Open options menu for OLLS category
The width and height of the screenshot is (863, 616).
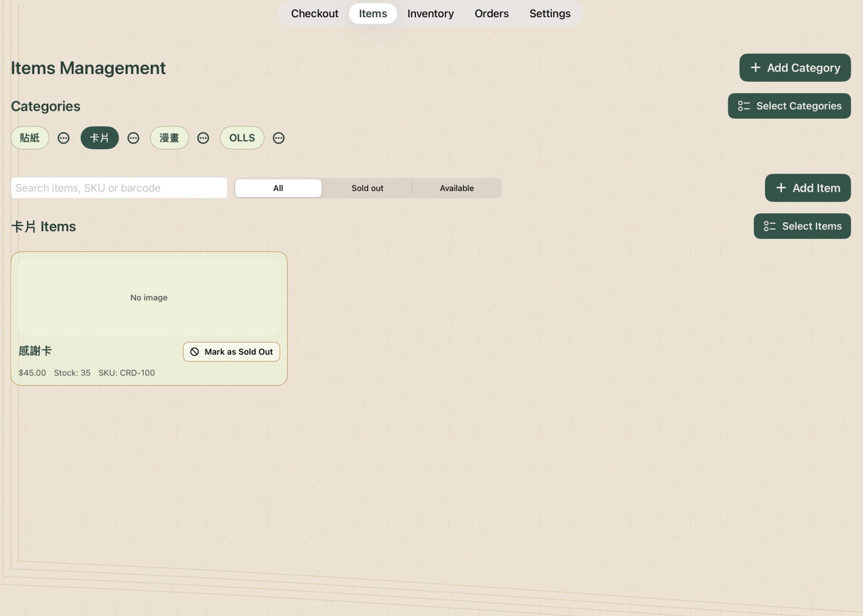point(279,138)
